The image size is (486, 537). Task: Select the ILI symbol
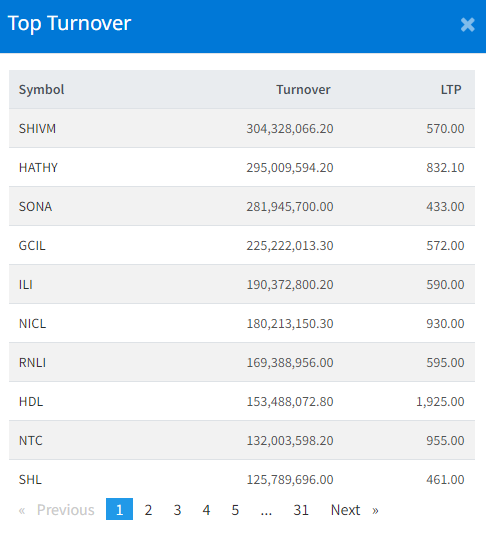26,285
